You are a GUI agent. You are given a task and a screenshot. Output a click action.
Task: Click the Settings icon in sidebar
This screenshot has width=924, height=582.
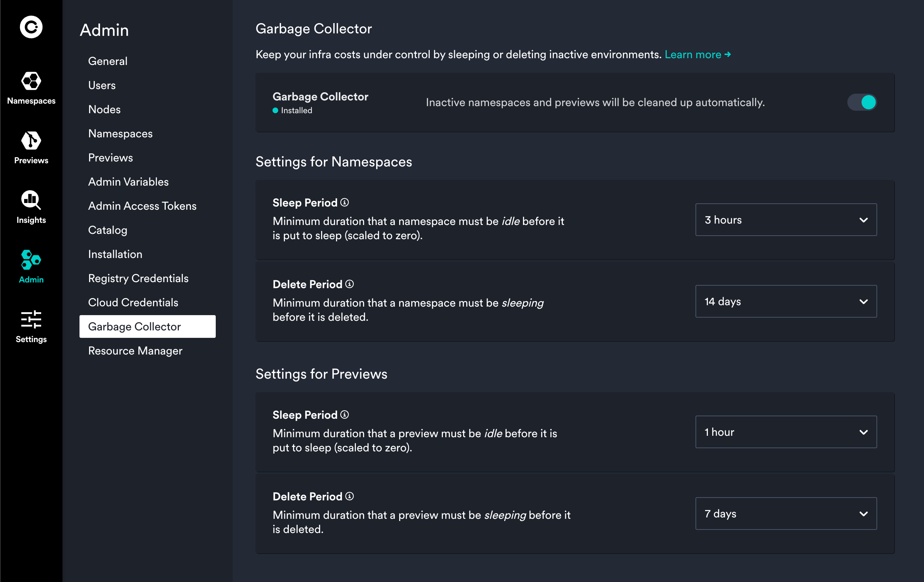coord(32,322)
